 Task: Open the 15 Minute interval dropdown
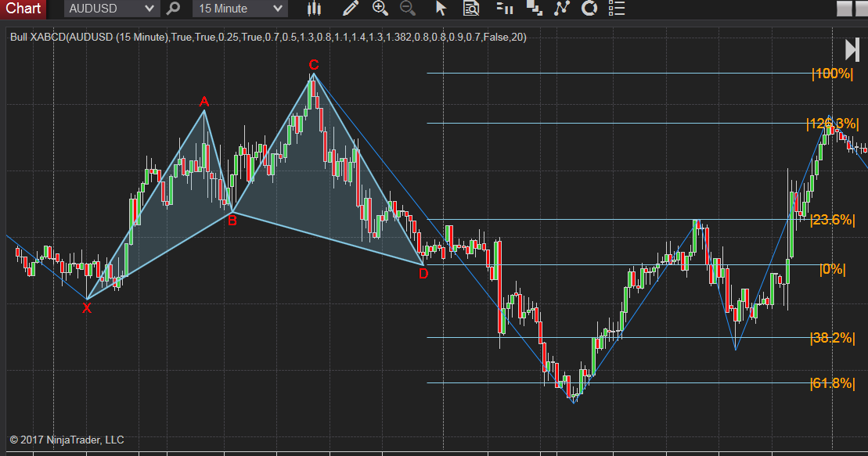[239, 9]
